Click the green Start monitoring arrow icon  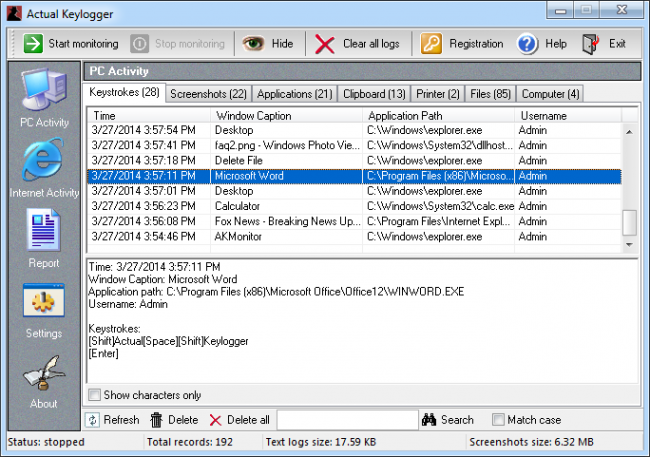[x=33, y=44]
